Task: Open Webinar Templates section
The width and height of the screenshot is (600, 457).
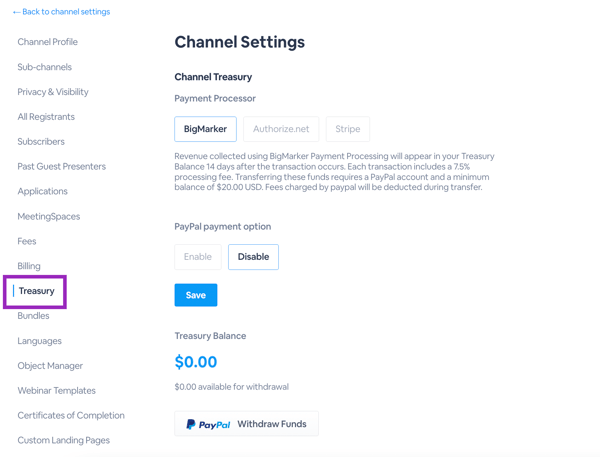Action: [57, 390]
